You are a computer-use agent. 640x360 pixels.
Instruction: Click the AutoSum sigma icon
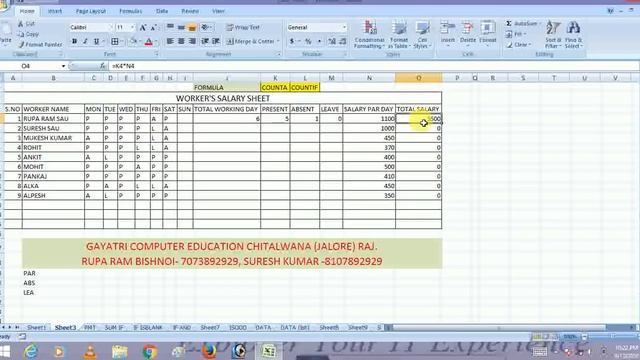(x=509, y=24)
